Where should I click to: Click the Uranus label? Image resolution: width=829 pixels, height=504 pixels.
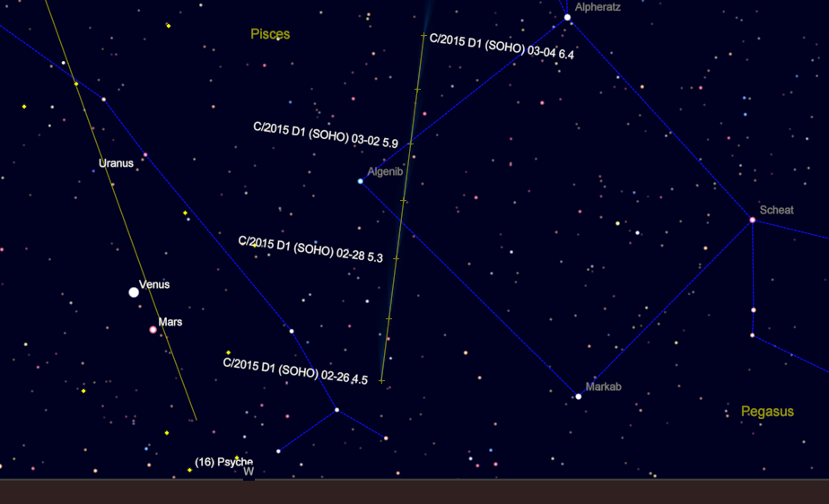[x=116, y=163]
